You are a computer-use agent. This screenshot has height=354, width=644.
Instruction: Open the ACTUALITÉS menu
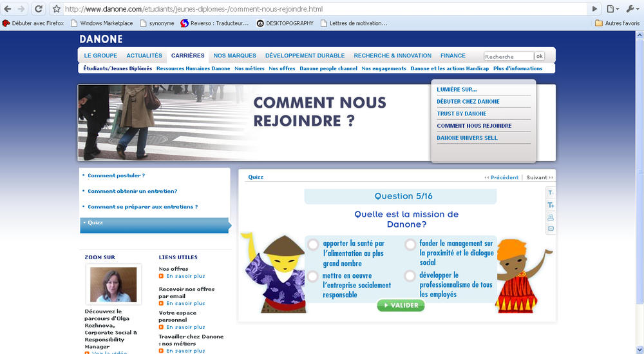(144, 55)
